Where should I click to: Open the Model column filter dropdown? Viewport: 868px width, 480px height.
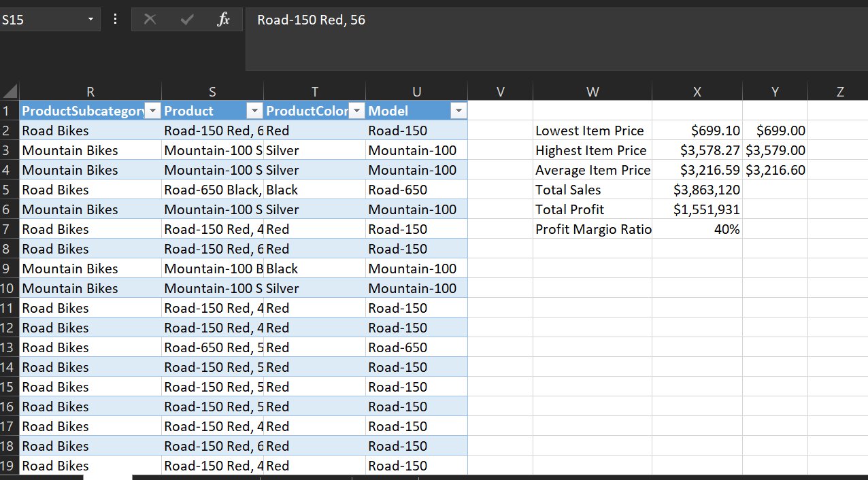(459, 111)
